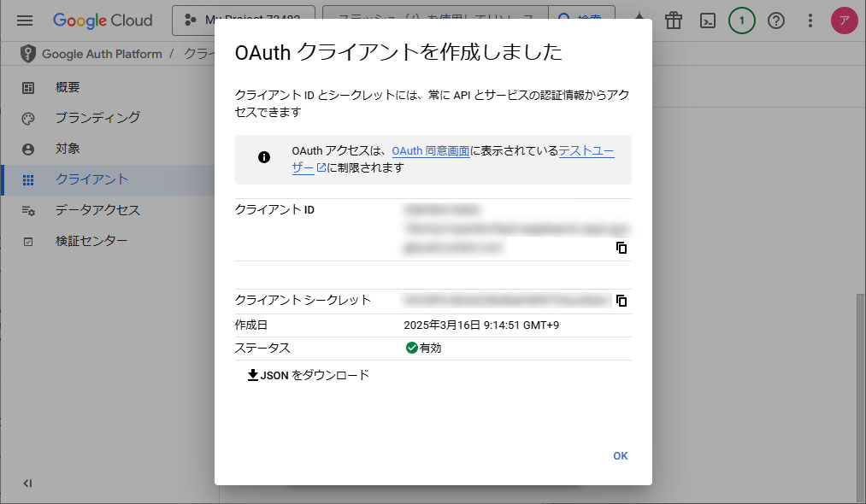The height and width of the screenshot is (504, 866).
Task: Click the 対象 person icon
Action: [28, 149]
